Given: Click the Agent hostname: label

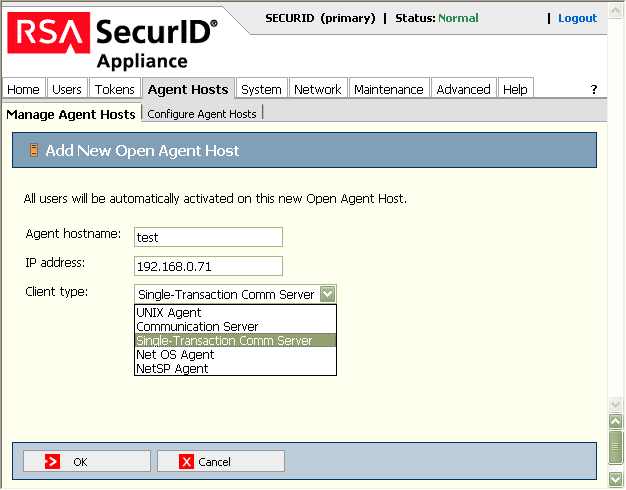Looking at the screenshot, I should 73,234.
